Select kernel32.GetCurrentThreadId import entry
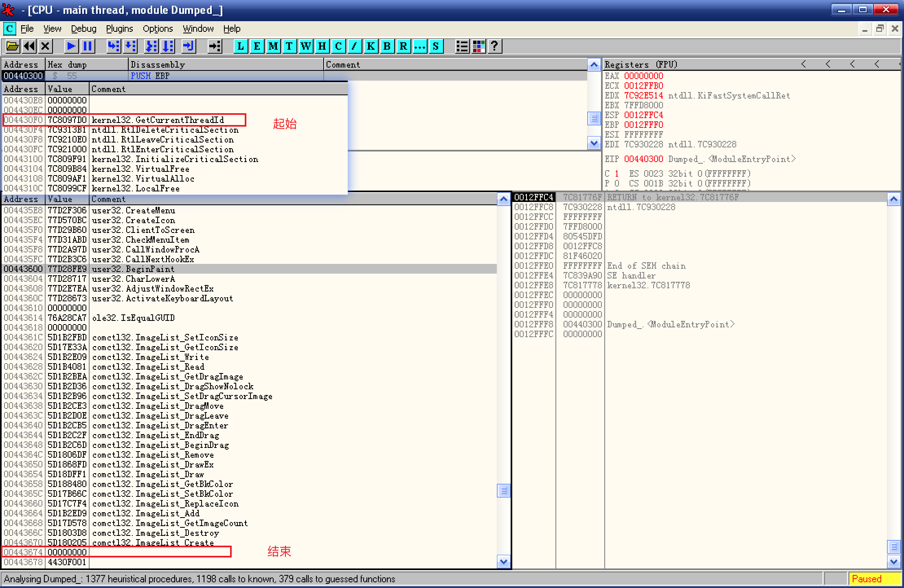The width and height of the screenshot is (904, 588). tap(158, 120)
